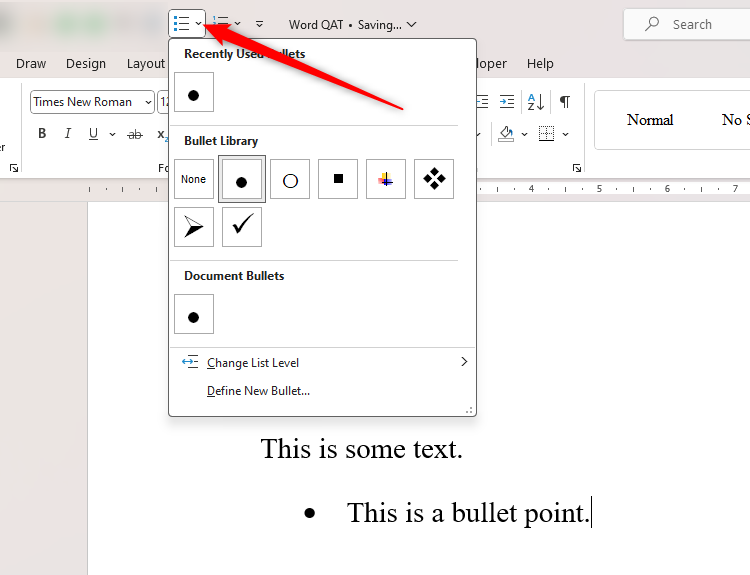The height and width of the screenshot is (575, 750).
Task: Choose Define New Bullet...
Action: [258, 391]
